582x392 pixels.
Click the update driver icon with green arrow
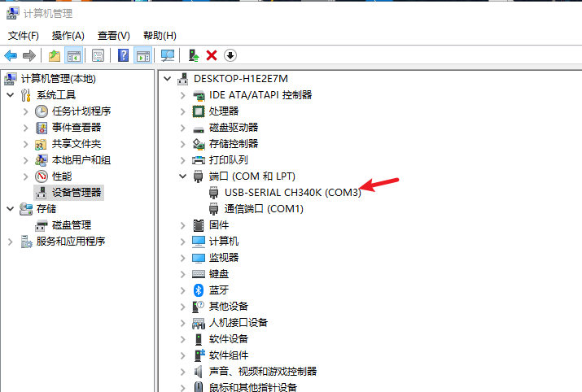tap(193, 55)
